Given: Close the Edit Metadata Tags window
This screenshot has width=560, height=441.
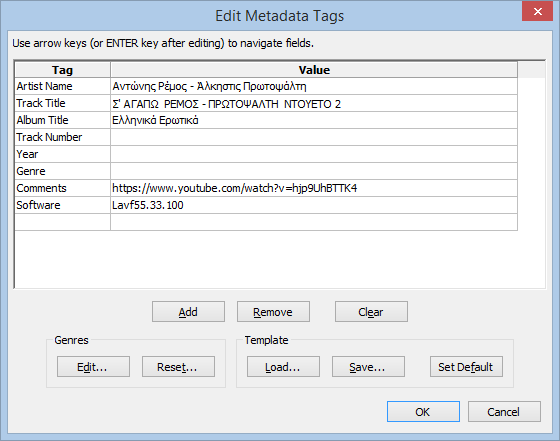Looking at the screenshot, I should coord(538,11).
